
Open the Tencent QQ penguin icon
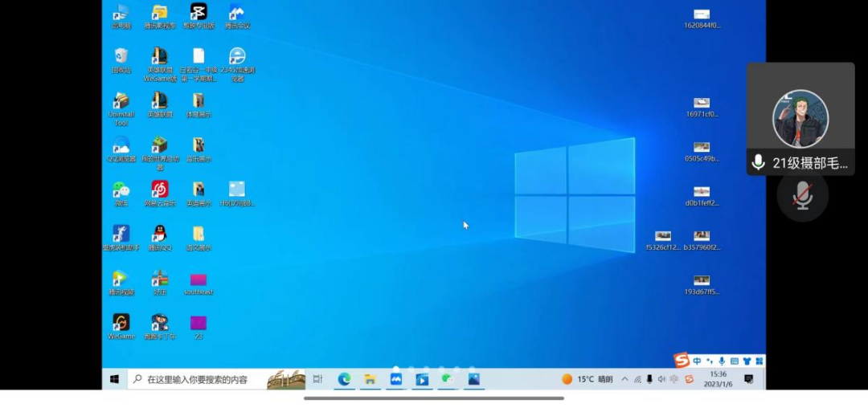(x=160, y=234)
